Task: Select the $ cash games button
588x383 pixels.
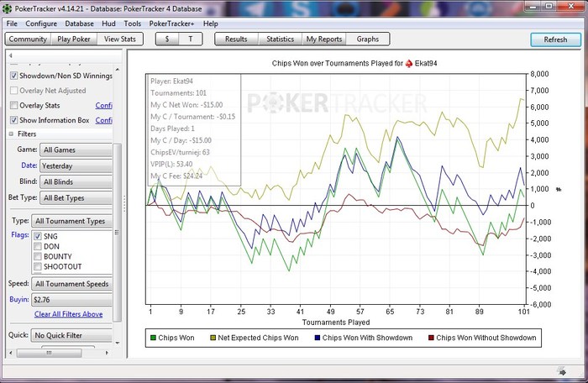Action: point(167,39)
